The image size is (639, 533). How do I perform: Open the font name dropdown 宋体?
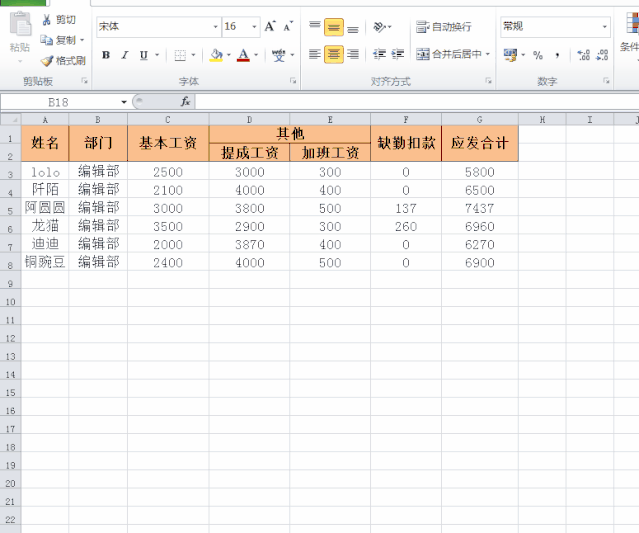[215, 27]
